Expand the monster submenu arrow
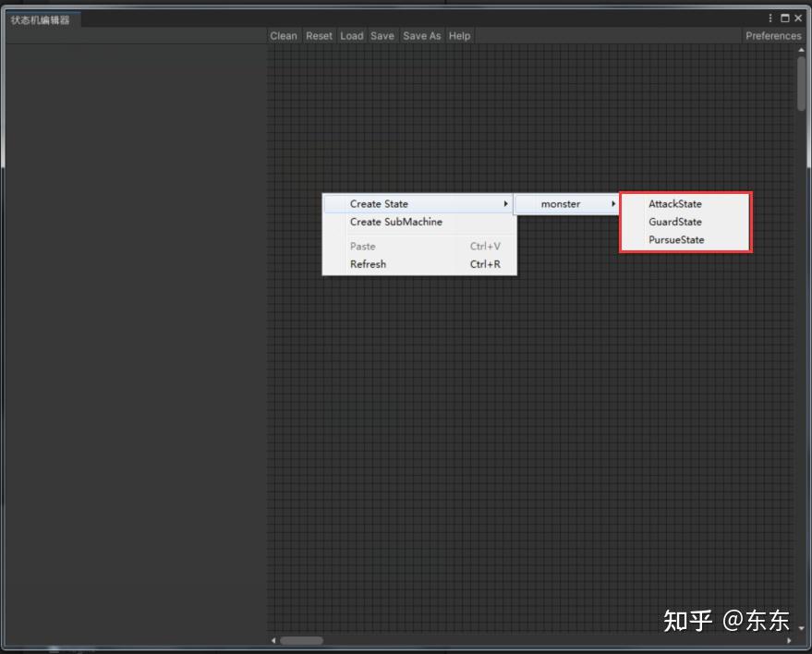This screenshot has height=654, width=812. point(613,203)
